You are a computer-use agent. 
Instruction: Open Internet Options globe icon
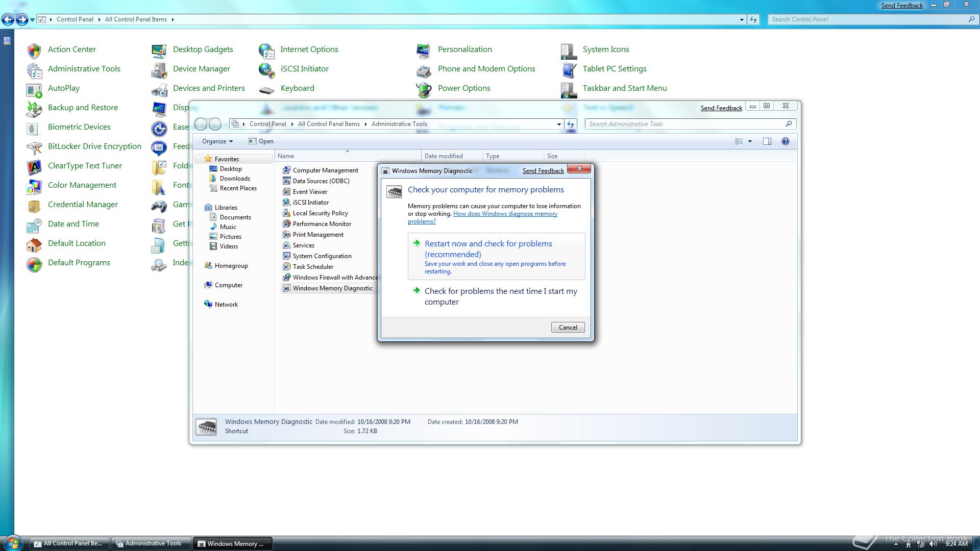pyautogui.click(x=266, y=50)
